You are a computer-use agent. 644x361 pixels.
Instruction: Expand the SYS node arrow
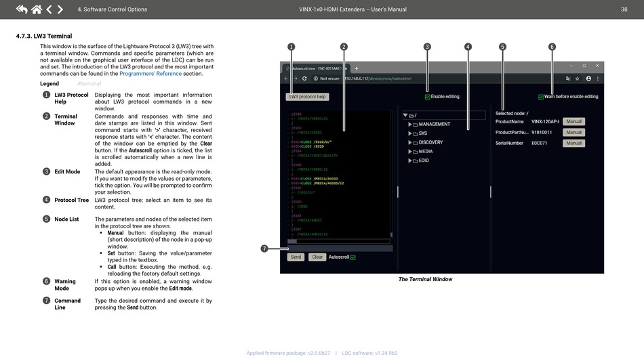tap(410, 133)
